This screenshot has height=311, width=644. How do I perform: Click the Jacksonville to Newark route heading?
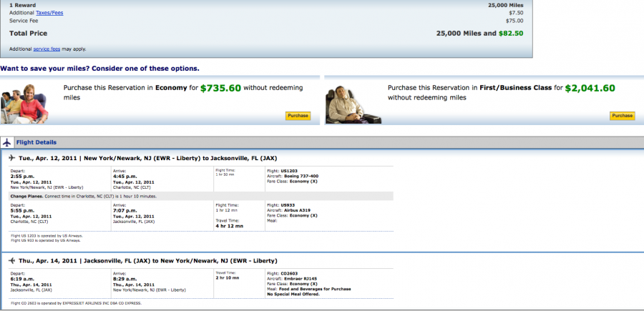coord(178,261)
